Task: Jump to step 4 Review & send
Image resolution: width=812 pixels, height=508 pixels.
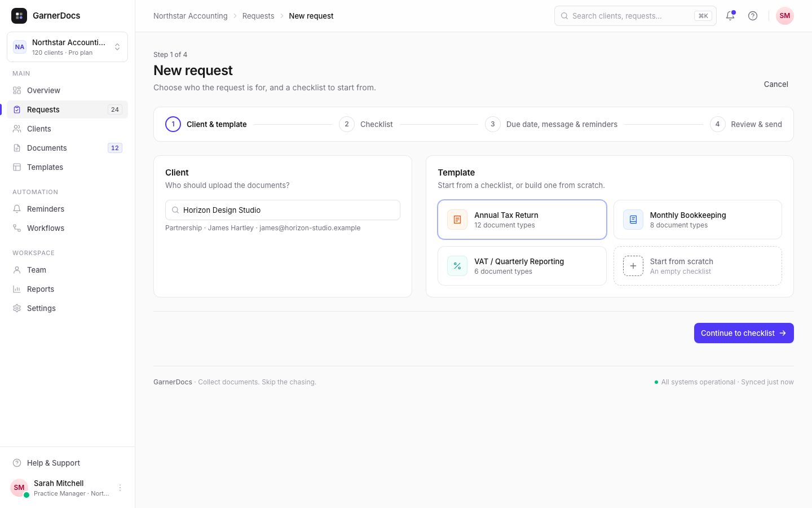Action: (746, 124)
